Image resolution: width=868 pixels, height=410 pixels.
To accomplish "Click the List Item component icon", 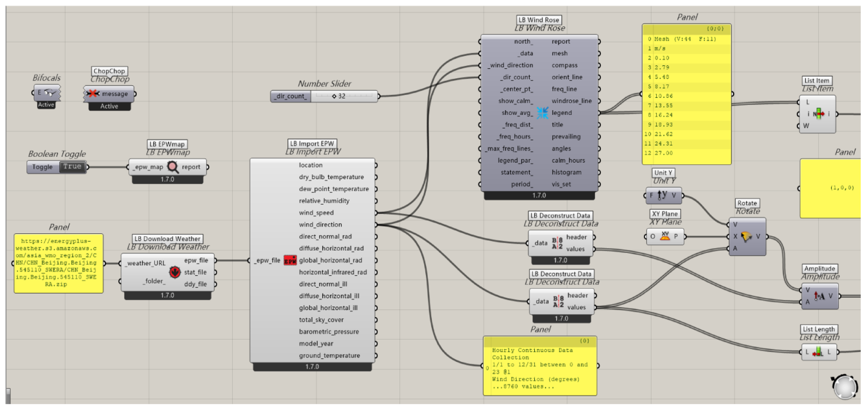I will tap(819, 114).
